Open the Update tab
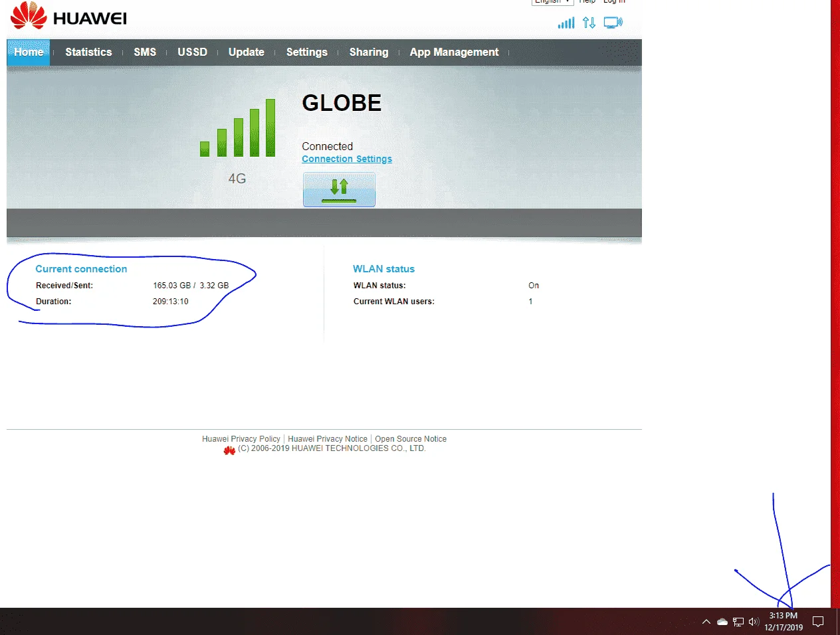The height and width of the screenshot is (635, 840). click(x=247, y=52)
